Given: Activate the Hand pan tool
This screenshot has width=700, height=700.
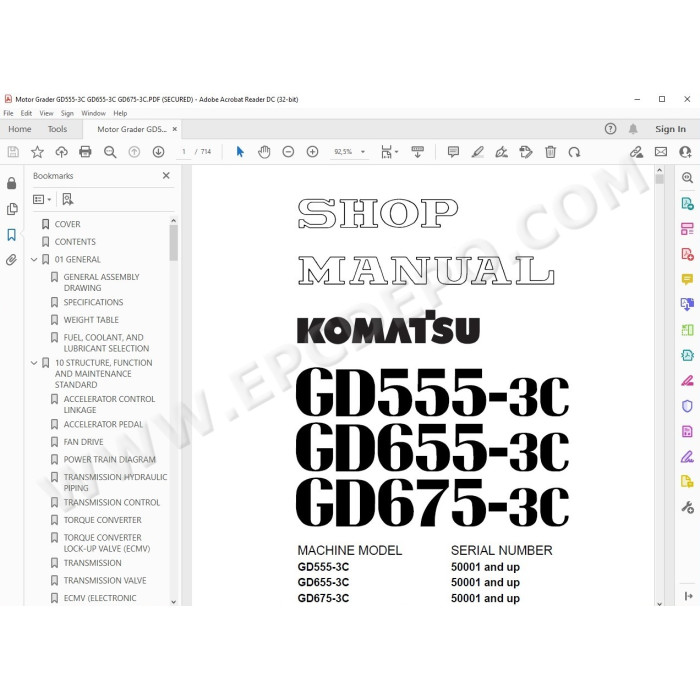Looking at the screenshot, I should tap(264, 152).
